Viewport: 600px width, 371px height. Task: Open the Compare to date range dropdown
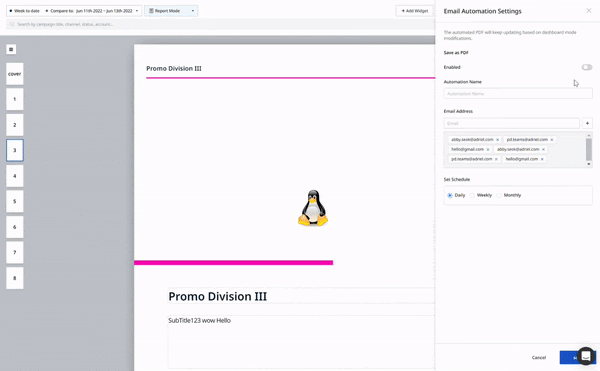[92, 11]
